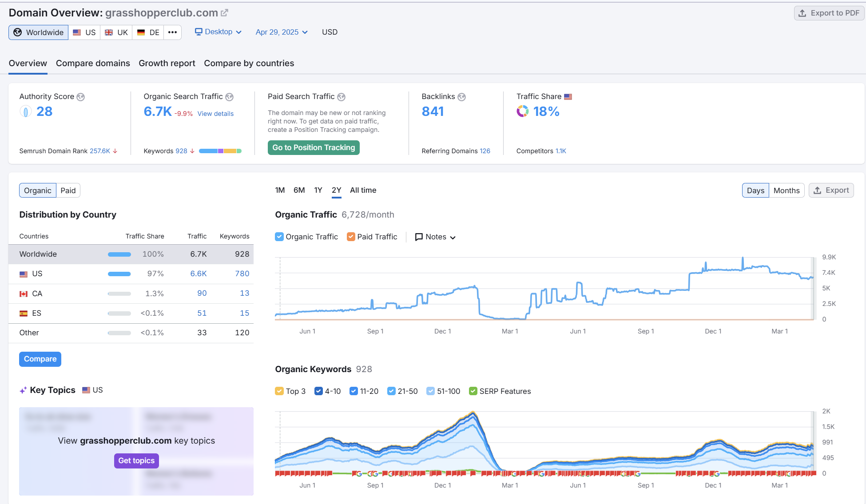Screen dimensions: 866x504
Task: Click the Worldwide globe icon
Action: coord(18,32)
